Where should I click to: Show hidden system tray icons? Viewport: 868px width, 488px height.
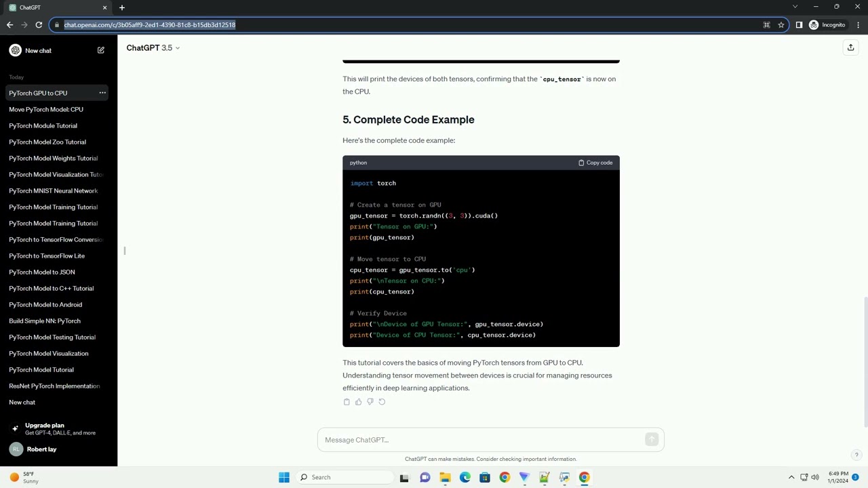[791, 477]
